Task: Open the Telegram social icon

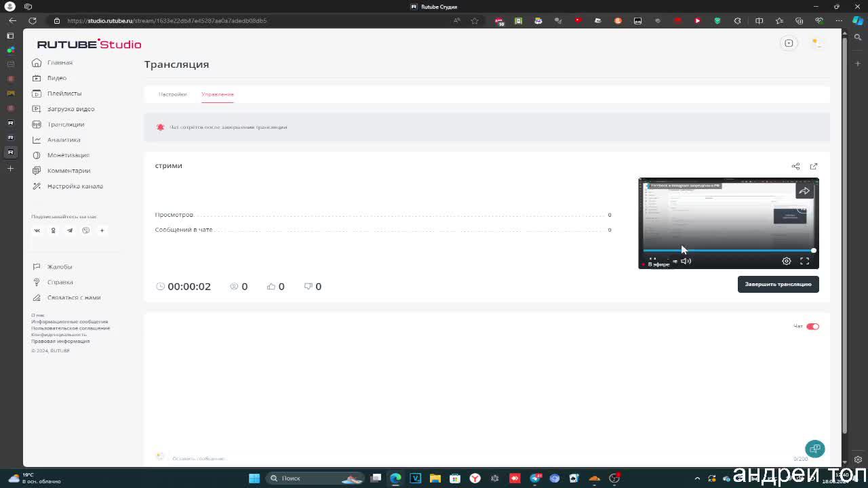Action: click(70, 230)
